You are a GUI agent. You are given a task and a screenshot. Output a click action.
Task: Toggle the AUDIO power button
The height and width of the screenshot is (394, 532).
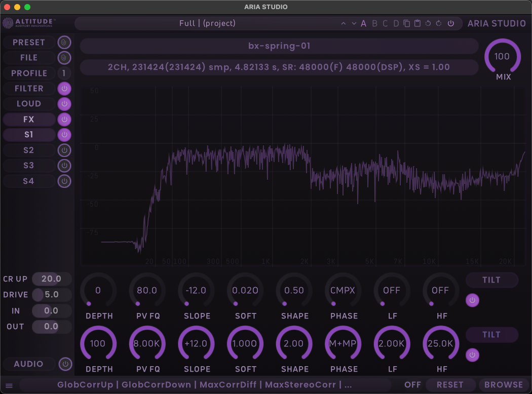64,364
